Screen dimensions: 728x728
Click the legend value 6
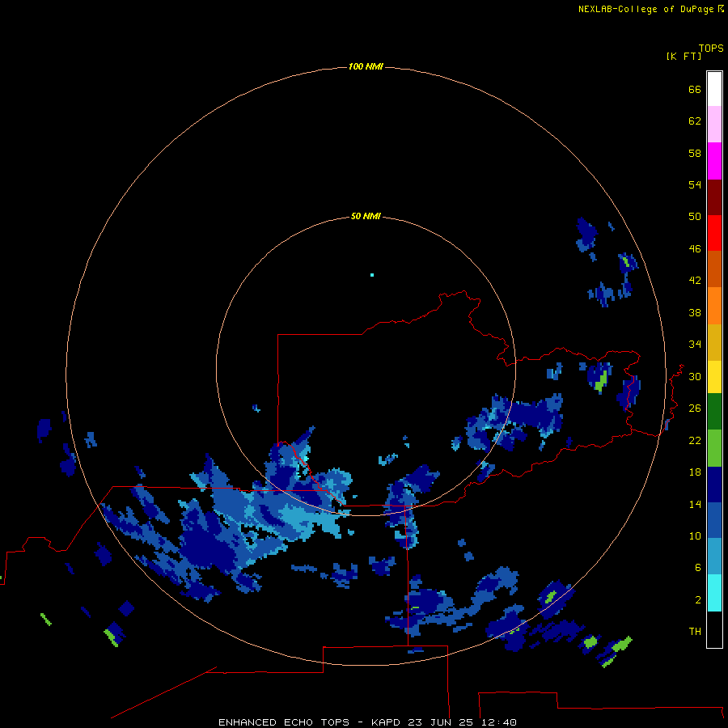point(698,568)
